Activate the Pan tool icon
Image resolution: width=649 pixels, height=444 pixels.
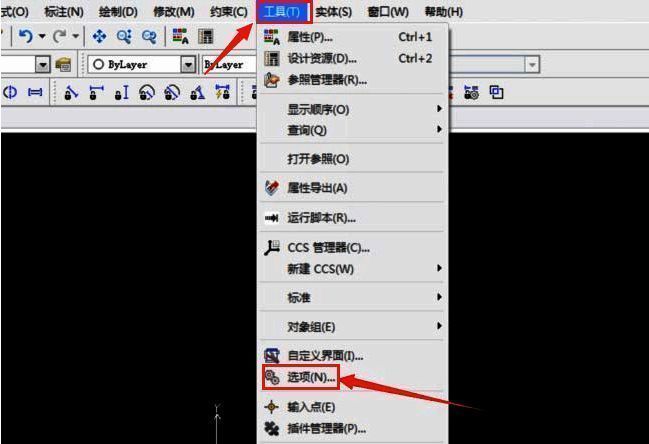(x=99, y=36)
